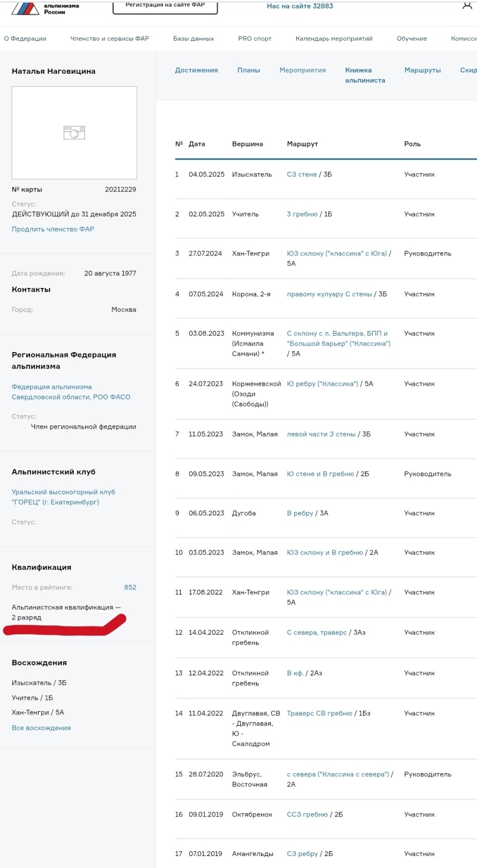Click the Продлить членство ФАР link

53,229
